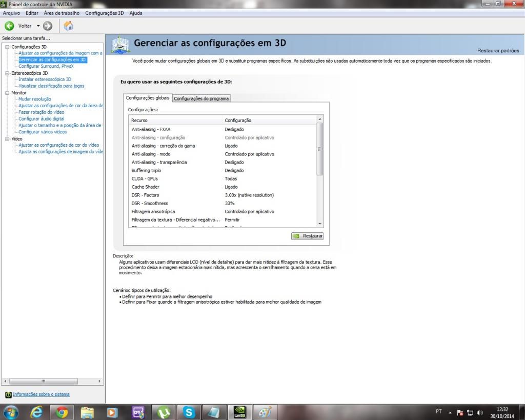Click the PT language indicator in tray
Viewport: 525px width, 420px height.
(439, 412)
